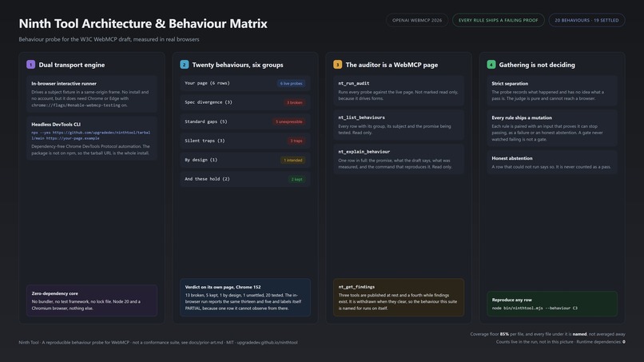
Task: Click the node bin/ninthtool.mjs --behaviour C3 command
Action: coord(535,308)
